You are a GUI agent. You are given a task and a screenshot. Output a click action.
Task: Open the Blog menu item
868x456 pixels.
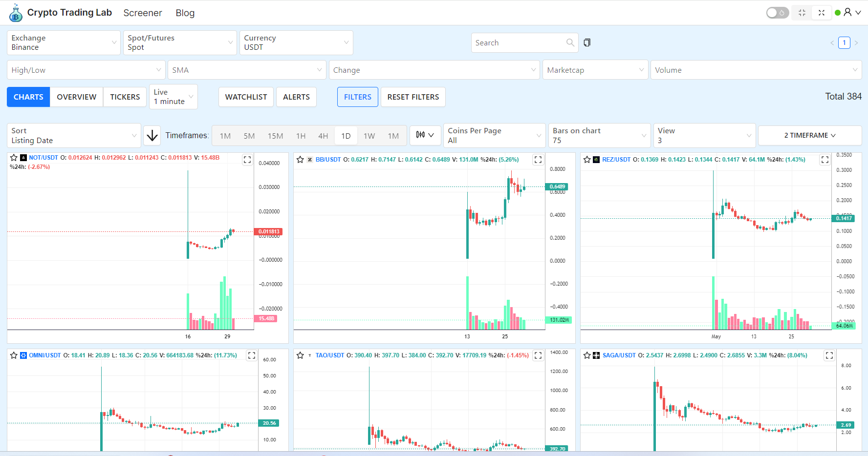pos(185,13)
